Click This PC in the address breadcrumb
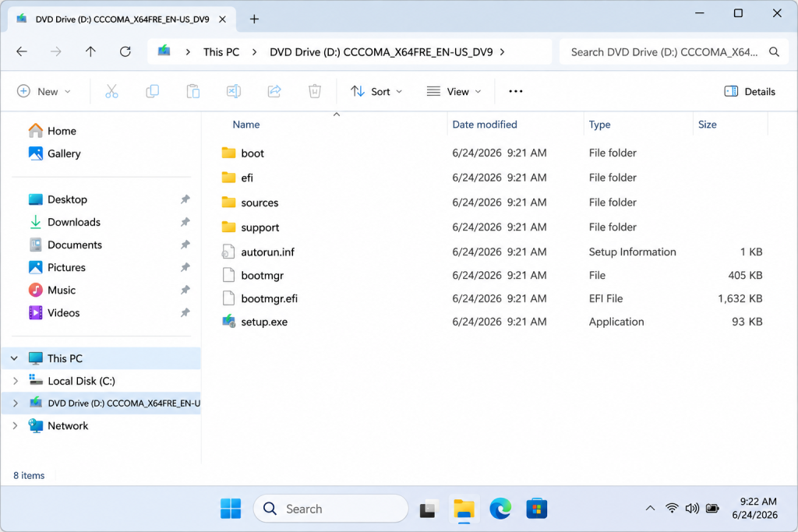798x532 pixels. point(221,52)
